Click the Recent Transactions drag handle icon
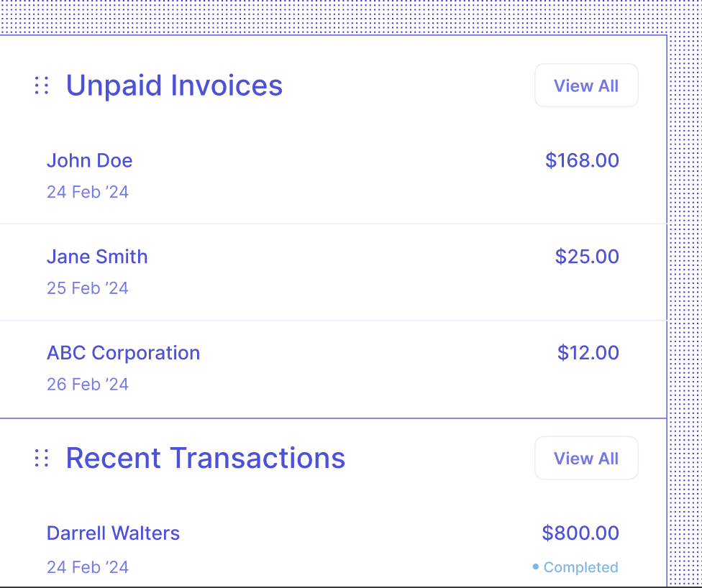 tap(42, 458)
